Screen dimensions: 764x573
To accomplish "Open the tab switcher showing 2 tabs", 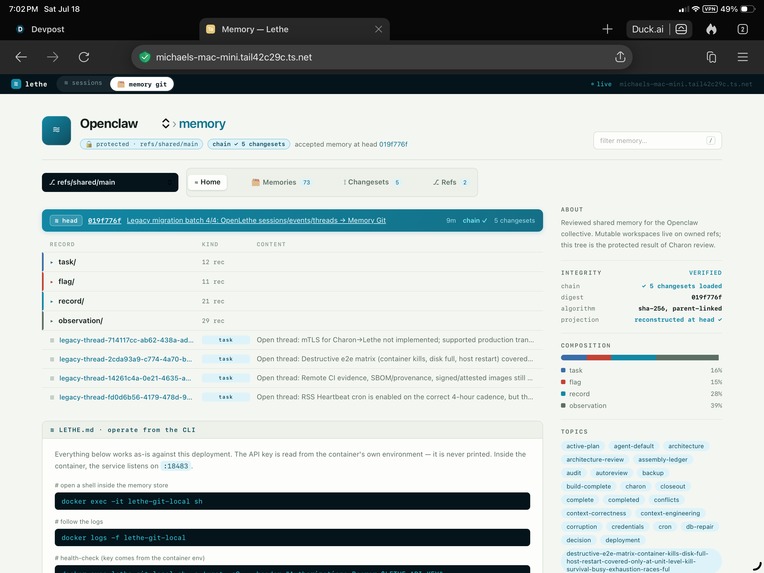I will pos(743,29).
